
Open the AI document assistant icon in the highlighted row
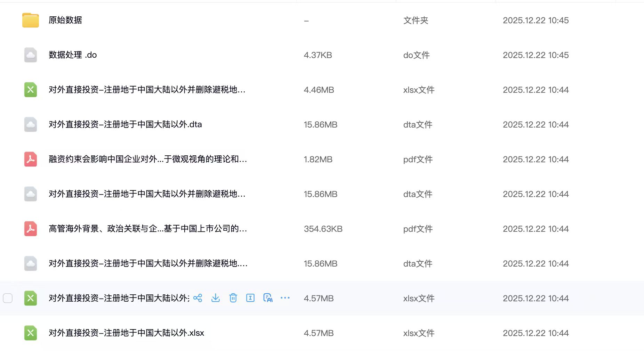point(268,298)
